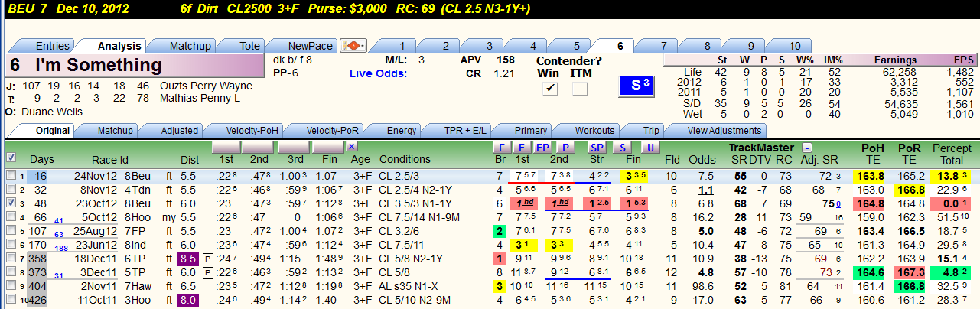Click jockey name Ouzts Perry Wayne
980x309 pixels.
(207, 86)
